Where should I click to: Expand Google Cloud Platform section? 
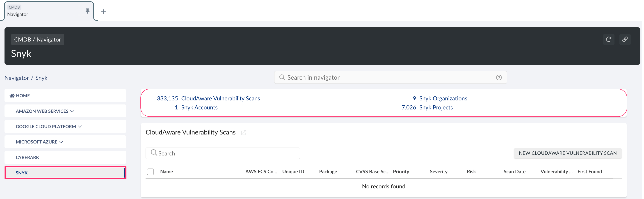pos(49,127)
